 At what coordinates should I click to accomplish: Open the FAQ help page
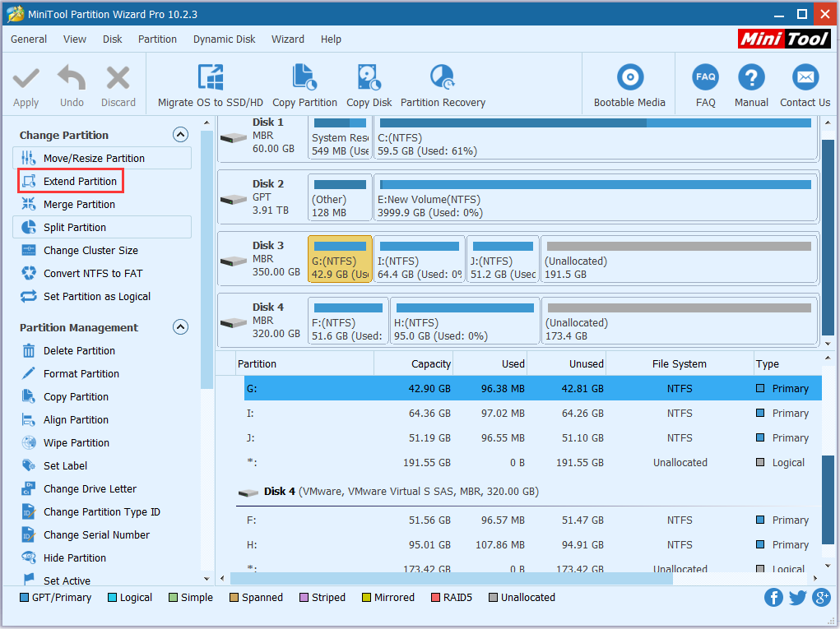pos(706,86)
